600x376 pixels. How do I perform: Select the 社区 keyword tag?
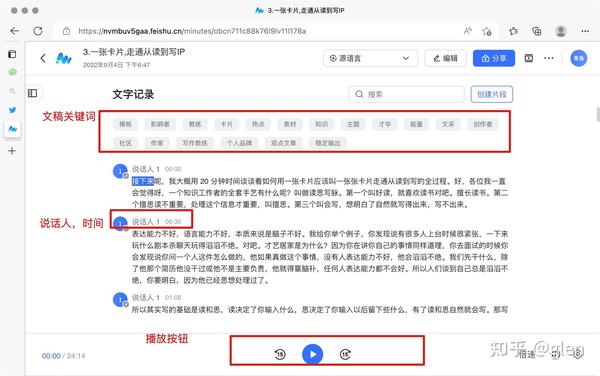(x=126, y=143)
